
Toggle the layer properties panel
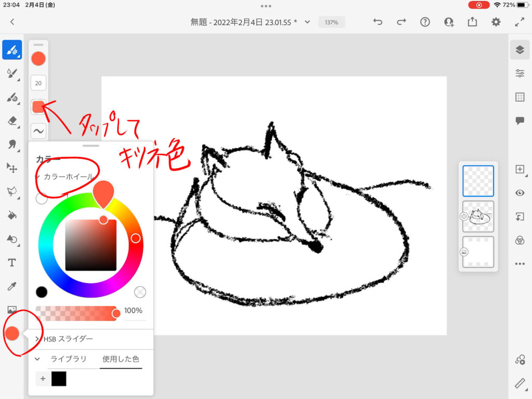[520, 73]
